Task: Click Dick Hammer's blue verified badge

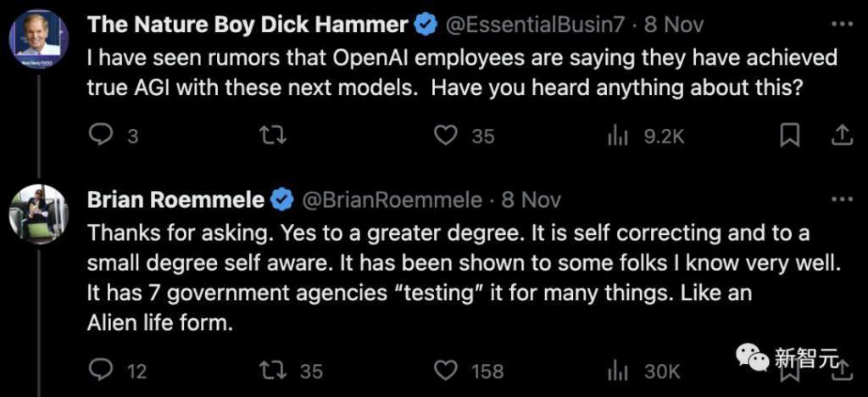Action: click(426, 25)
